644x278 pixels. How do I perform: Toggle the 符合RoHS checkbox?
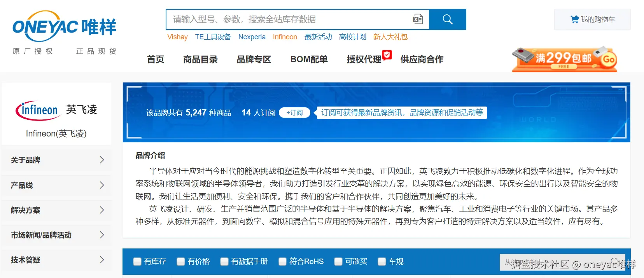click(282, 262)
